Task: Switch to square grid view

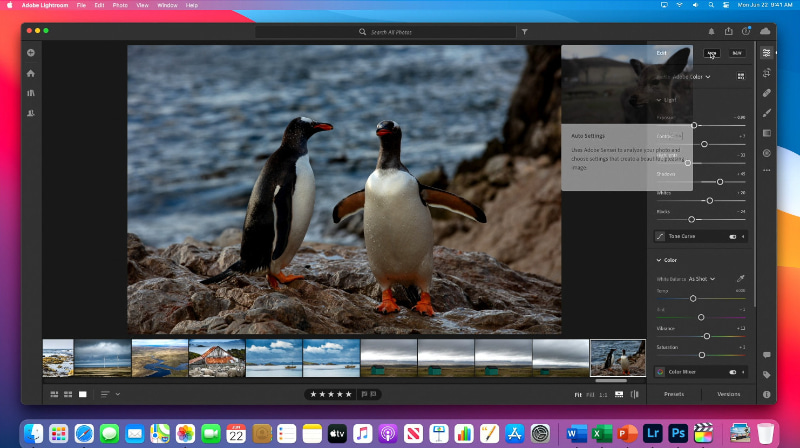Action: 68,394
